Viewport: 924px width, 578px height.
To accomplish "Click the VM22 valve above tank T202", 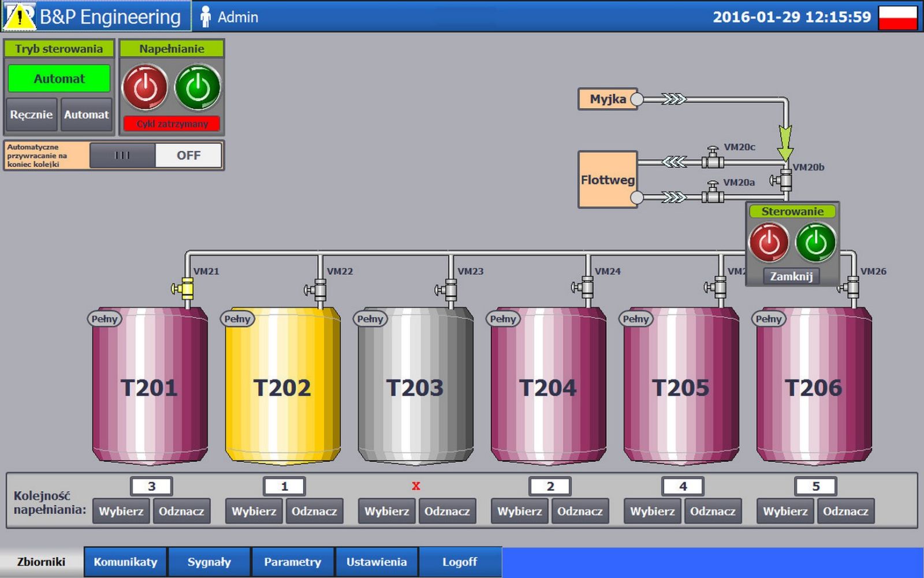I will pos(318,288).
